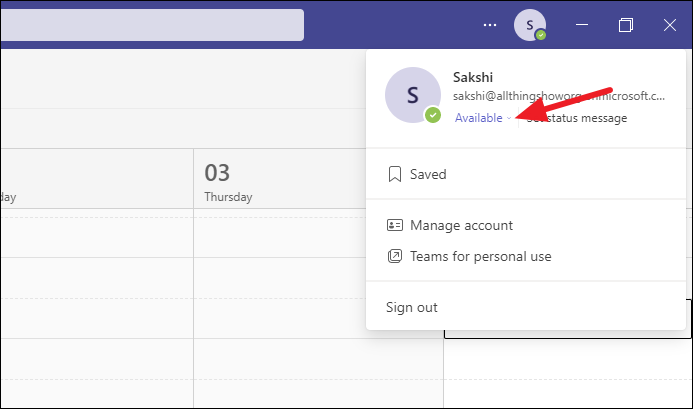Click the Manage account card icon
The height and width of the screenshot is (409, 693).
(395, 226)
